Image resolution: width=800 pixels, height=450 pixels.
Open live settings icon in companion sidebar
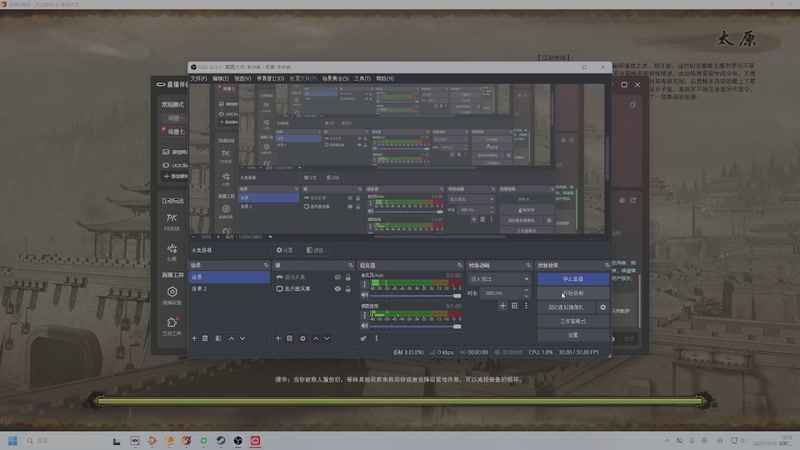tap(172, 295)
